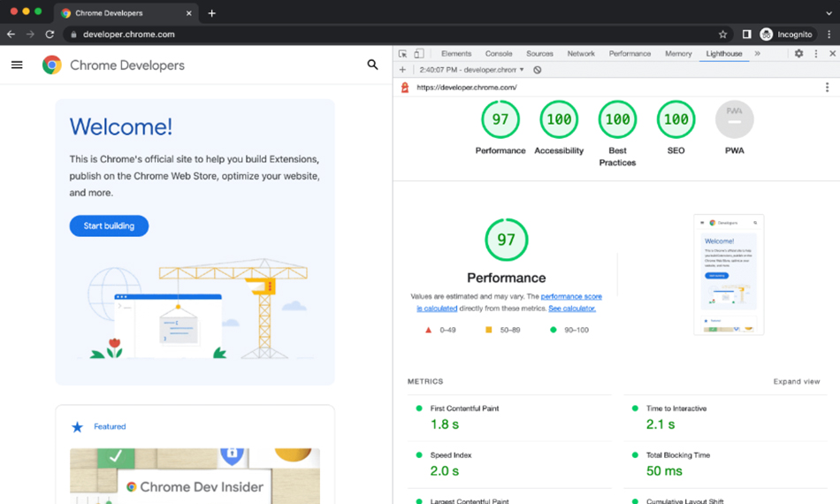The width and height of the screenshot is (840, 504).
Task: Click the https://developer.chrome.com/ report URL
Action: point(467,88)
